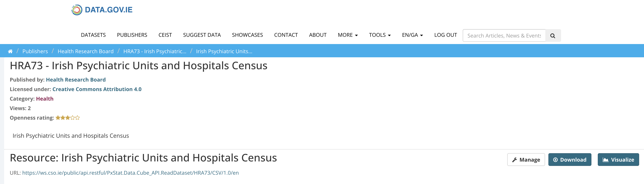Viewport: 644px width, 184px height.
Task: Focus the Search Articles, News & Events field
Action: pyautogui.click(x=504, y=36)
